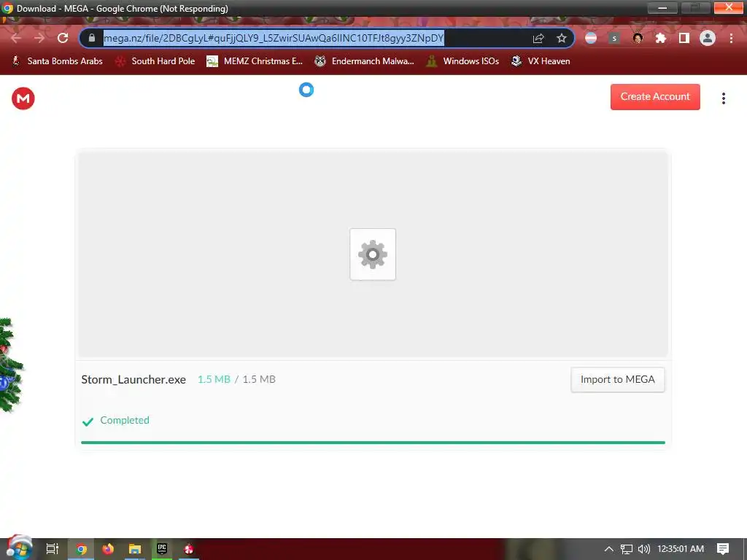Go forward with the browser forward arrow
The height and width of the screenshot is (560, 747).
[39, 38]
